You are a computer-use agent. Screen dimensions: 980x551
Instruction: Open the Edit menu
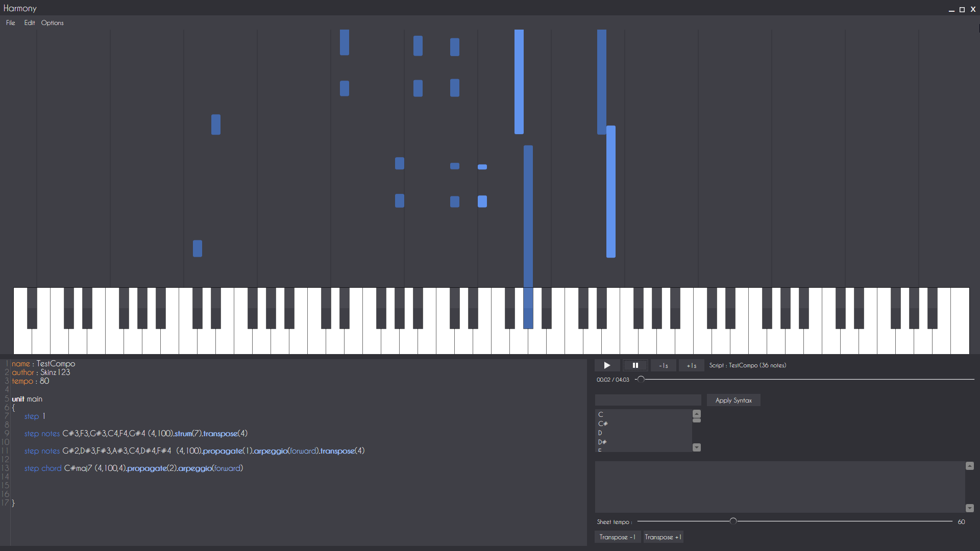(x=29, y=23)
